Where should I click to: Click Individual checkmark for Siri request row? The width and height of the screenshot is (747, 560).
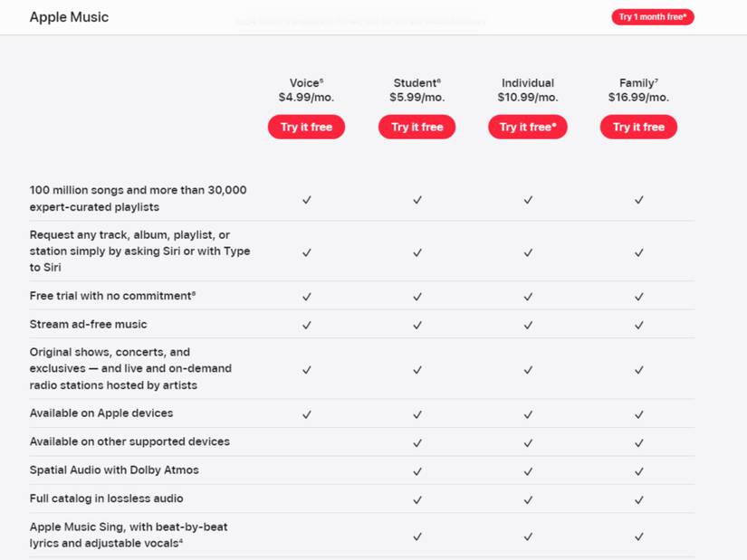click(528, 252)
